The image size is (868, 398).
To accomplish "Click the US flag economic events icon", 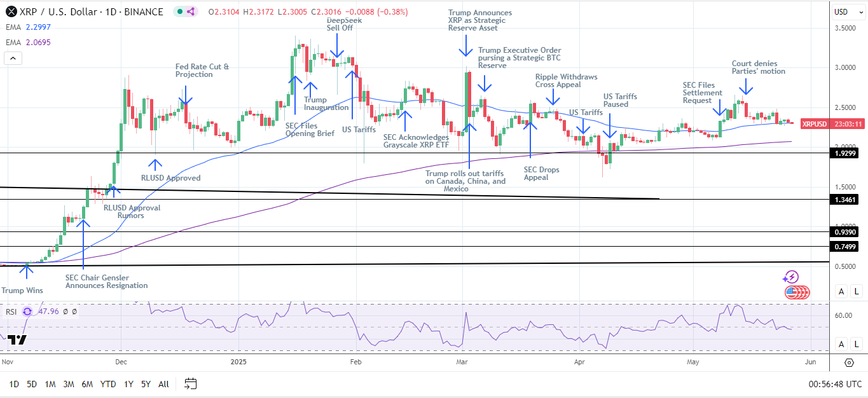I will (x=794, y=292).
